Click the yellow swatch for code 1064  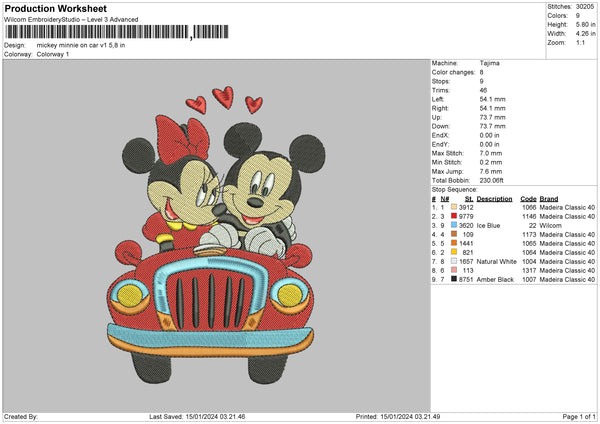pos(453,252)
